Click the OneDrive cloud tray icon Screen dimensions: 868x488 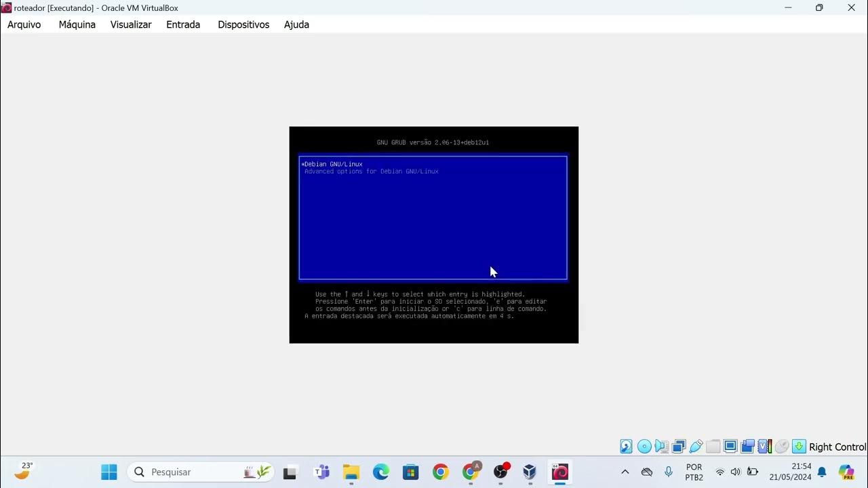click(x=647, y=472)
